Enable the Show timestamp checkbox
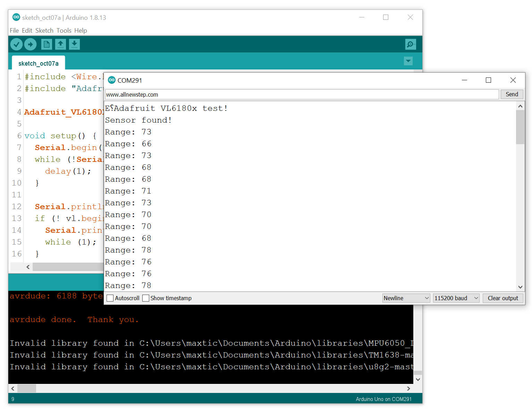The width and height of the screenshot is (532, 411). [146, 298]
